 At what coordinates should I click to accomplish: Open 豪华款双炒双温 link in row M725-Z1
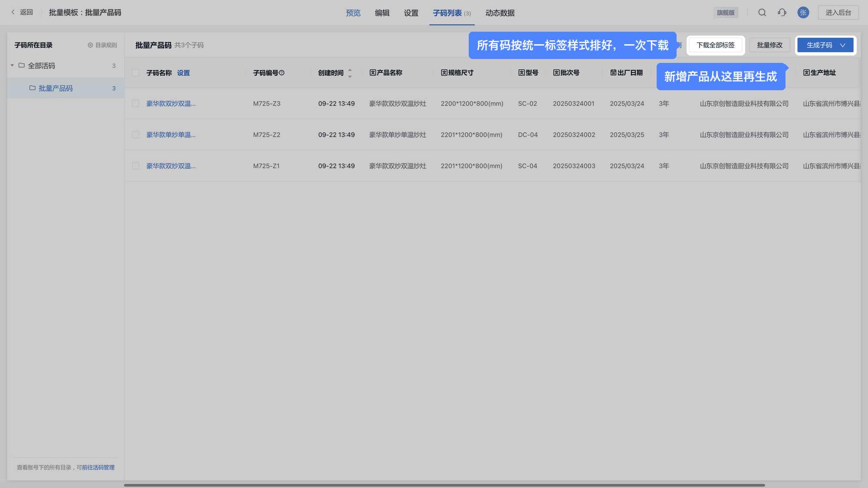pos(171,166)
